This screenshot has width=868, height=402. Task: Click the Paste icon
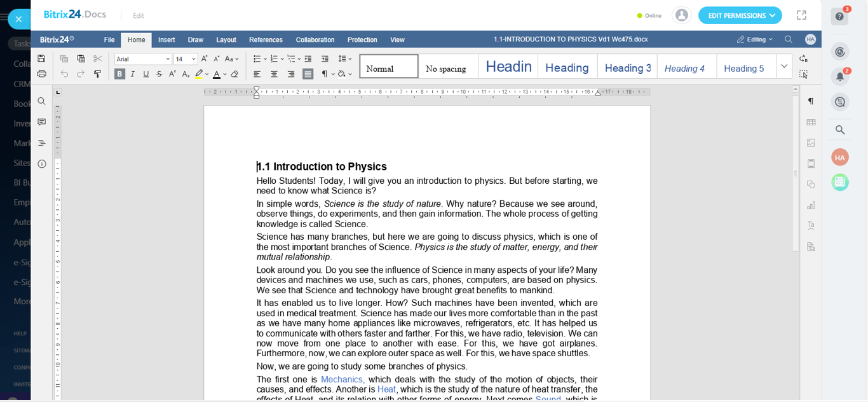tap(81, 59)
